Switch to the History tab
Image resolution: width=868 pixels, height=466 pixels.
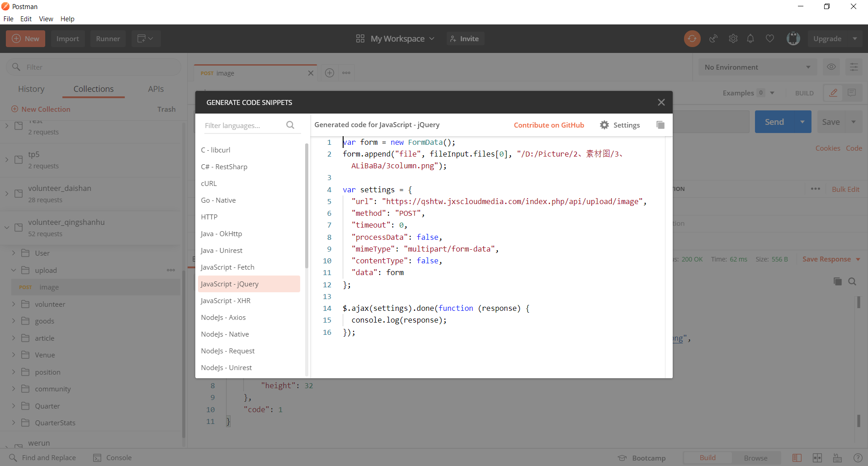tap(31, 89)
